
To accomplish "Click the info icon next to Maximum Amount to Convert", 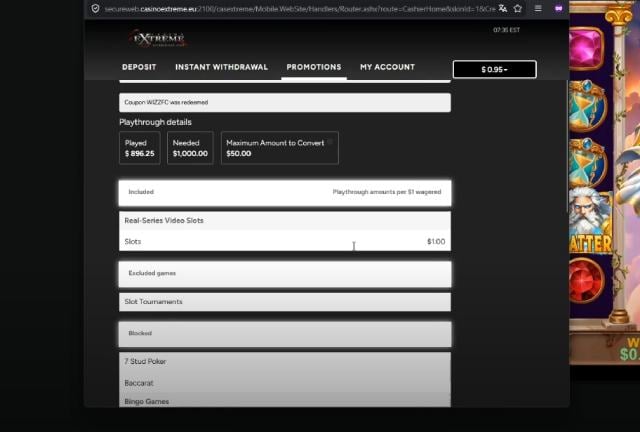I will click(330, 142).
